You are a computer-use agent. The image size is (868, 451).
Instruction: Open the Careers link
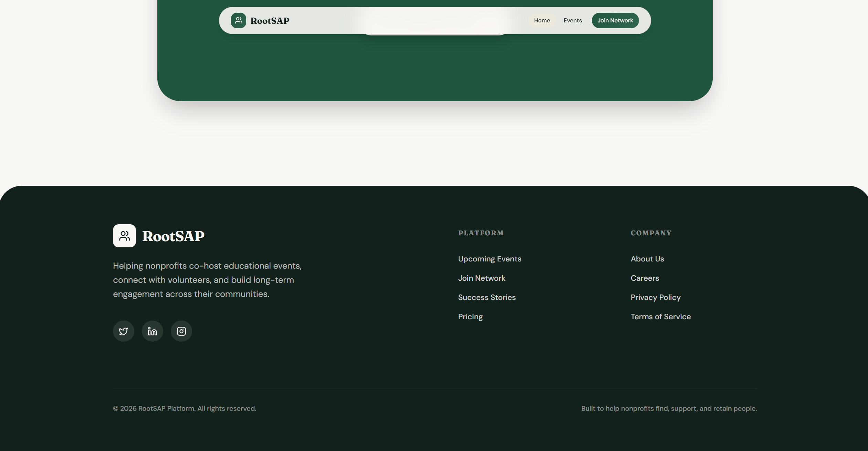(x=645, y=278)
